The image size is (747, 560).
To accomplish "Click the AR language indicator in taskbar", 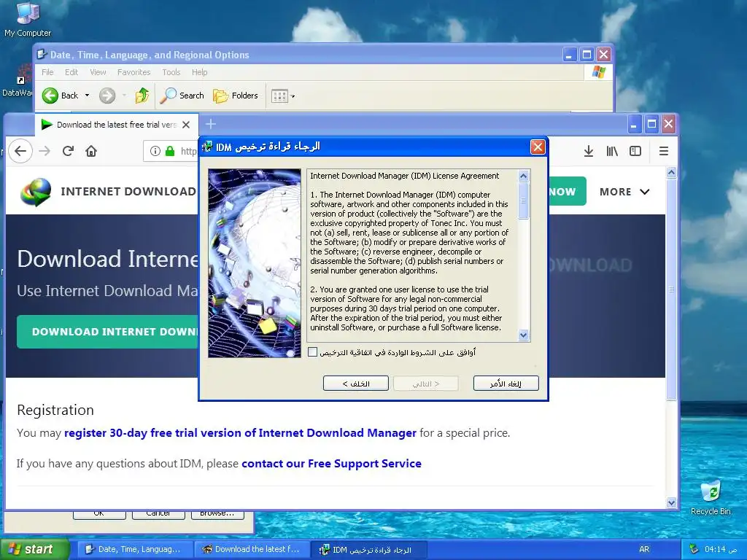I will 644,550.
